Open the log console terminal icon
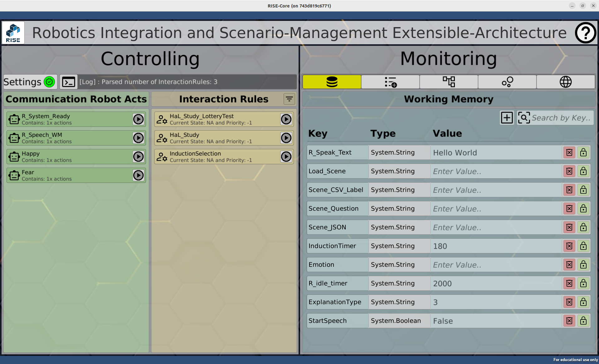 click(68, 82)
